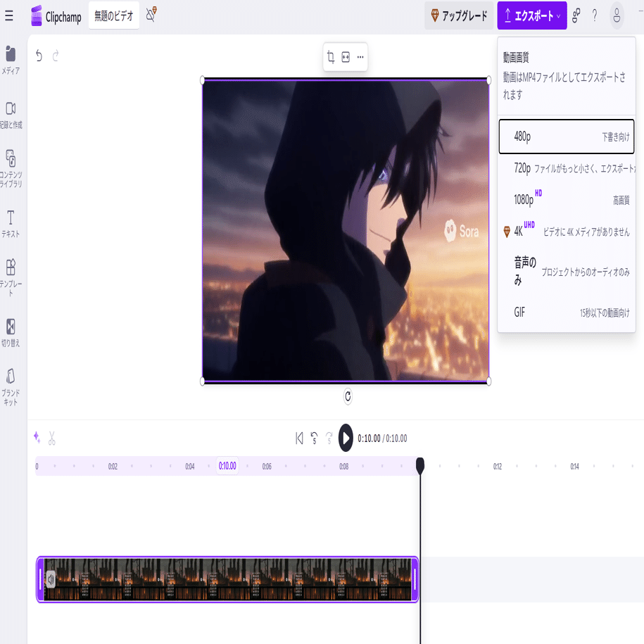This screenshot has height=644, width=644.
Task: Open the メディア media panel
Action: coord(11,60)
